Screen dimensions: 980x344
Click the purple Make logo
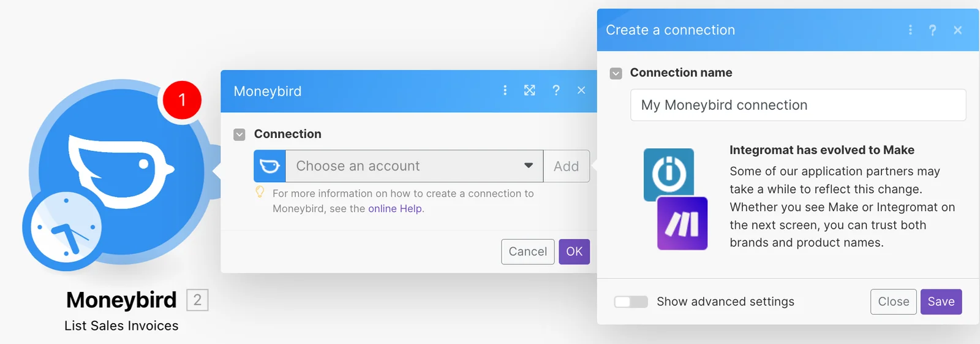682,223
